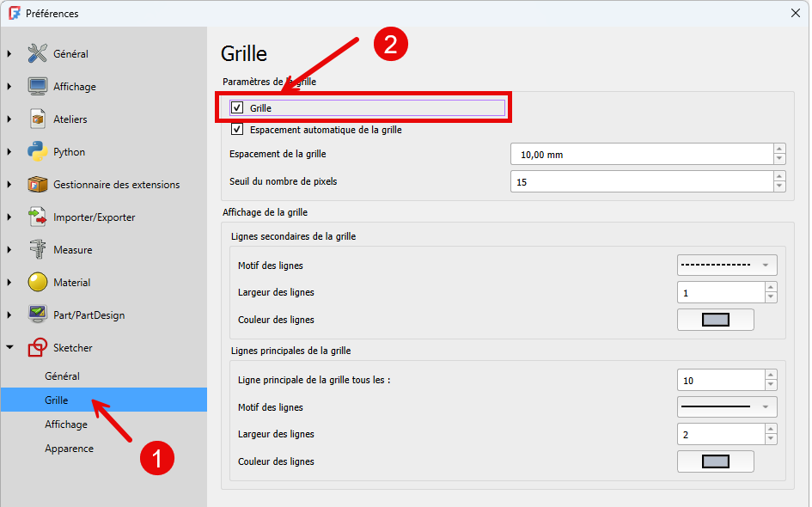Viewport: 812px width, 507px height.
Task: Decrease main grid line interval value
Action: (x=771, y=385)
